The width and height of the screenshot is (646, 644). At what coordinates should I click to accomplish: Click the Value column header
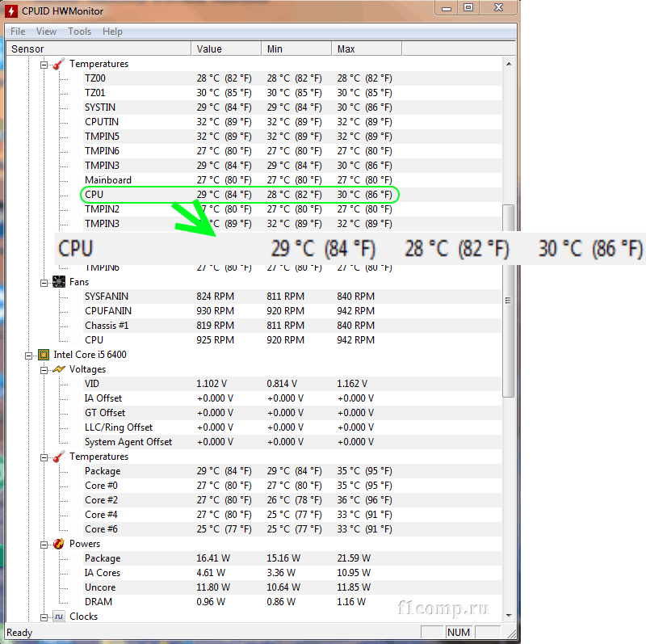point(226,48)
